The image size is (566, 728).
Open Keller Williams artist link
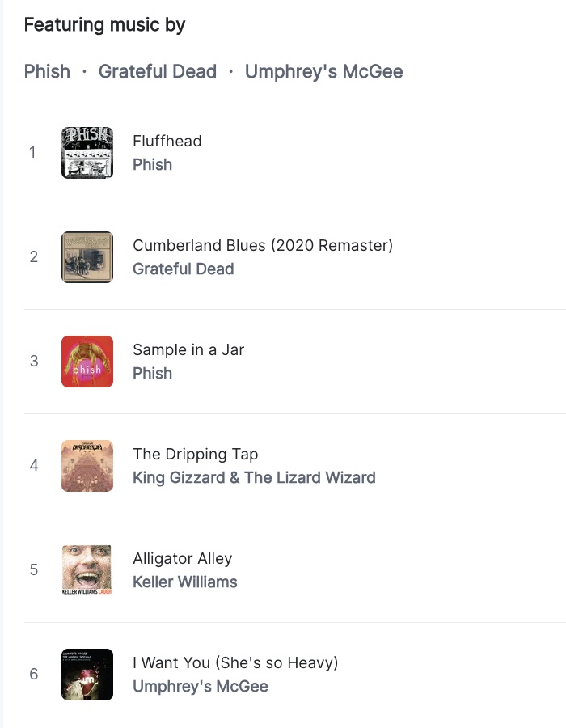tap(184, 582)
